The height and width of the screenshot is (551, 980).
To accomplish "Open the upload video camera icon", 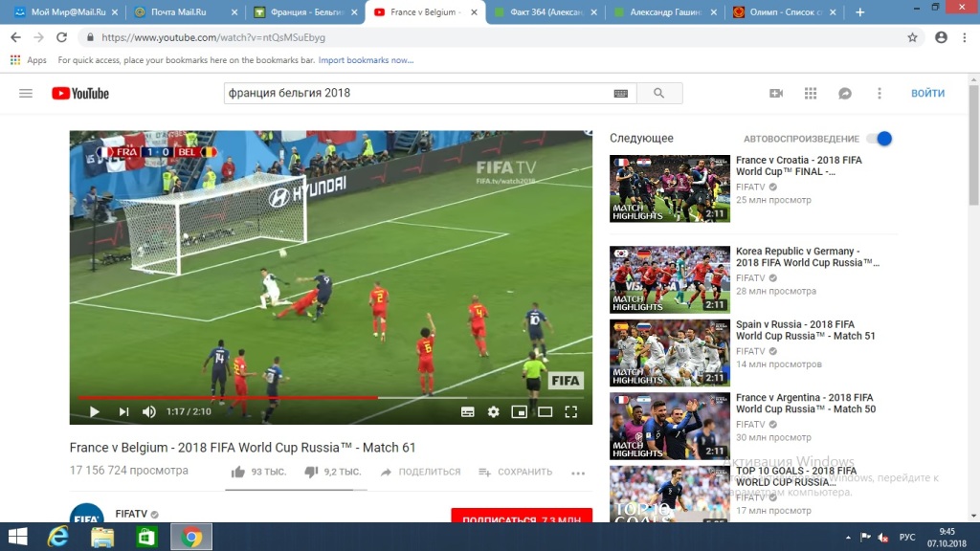I will pos(775,93).
